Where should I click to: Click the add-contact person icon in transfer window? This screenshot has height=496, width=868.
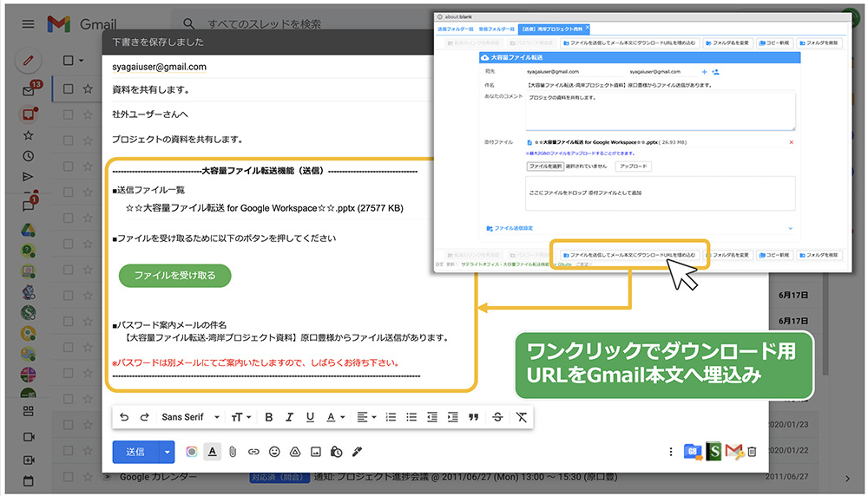(x=715, y=72)
